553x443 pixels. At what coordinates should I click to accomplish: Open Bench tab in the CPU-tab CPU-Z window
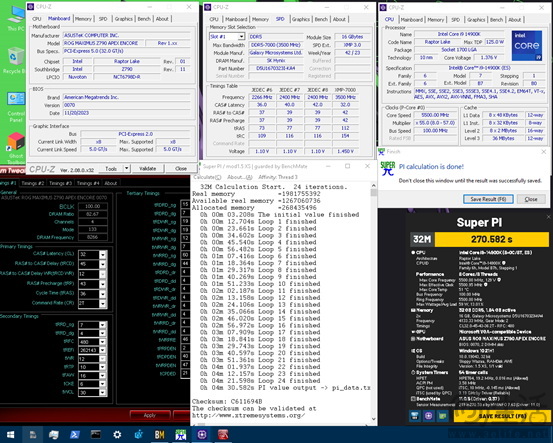[496, 19]
